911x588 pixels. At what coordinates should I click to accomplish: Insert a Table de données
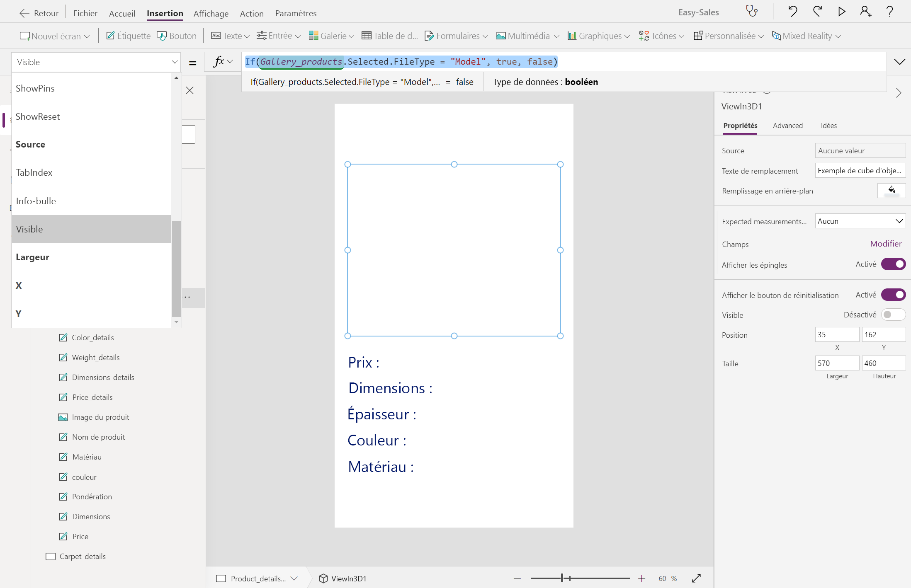[x=389, y=36]
